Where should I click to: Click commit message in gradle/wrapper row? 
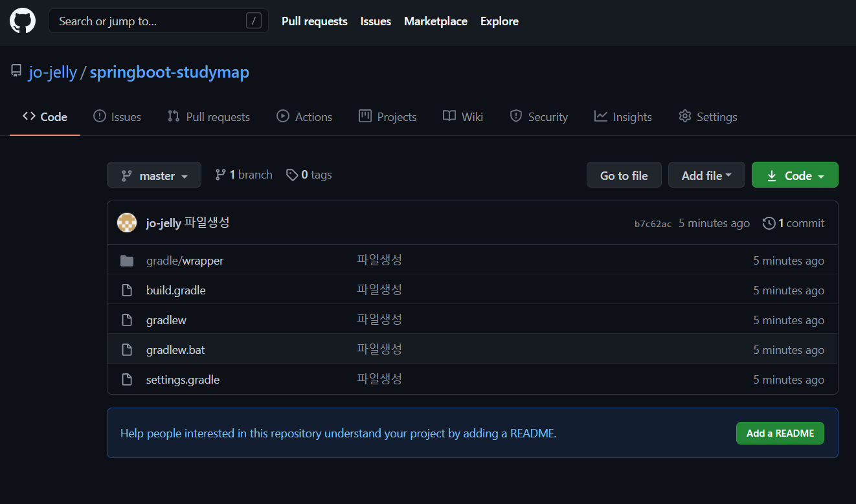pyautogui.click(x=379, y=260)
